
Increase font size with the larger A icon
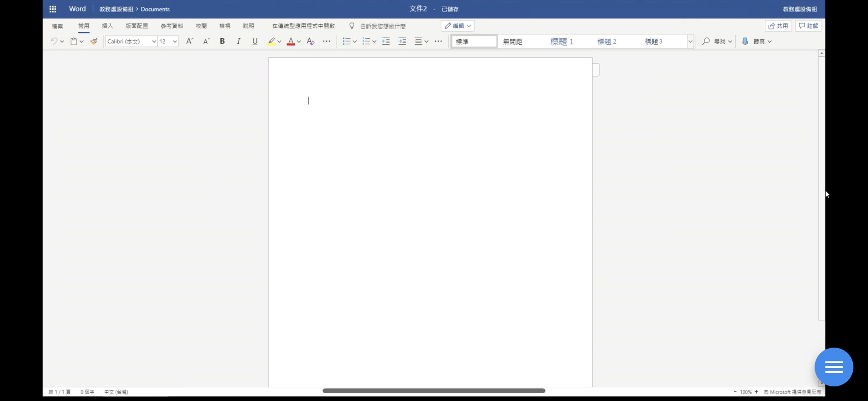coord(189,41)
